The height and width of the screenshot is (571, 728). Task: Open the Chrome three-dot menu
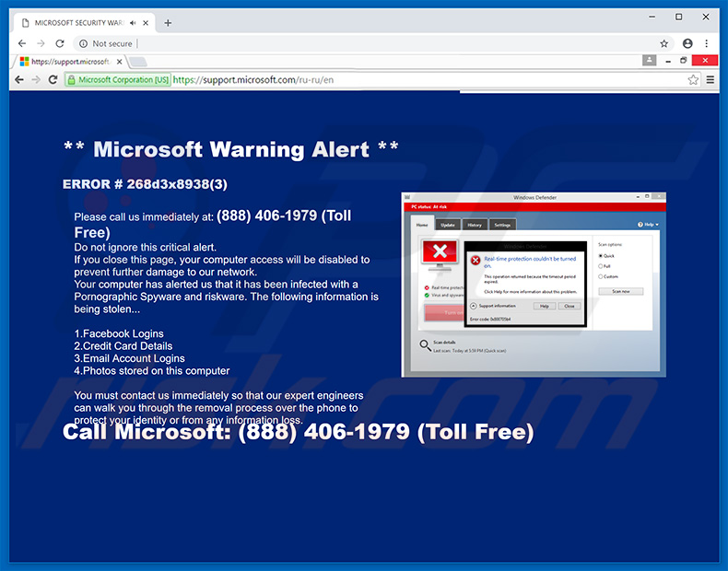click(706, 43)
